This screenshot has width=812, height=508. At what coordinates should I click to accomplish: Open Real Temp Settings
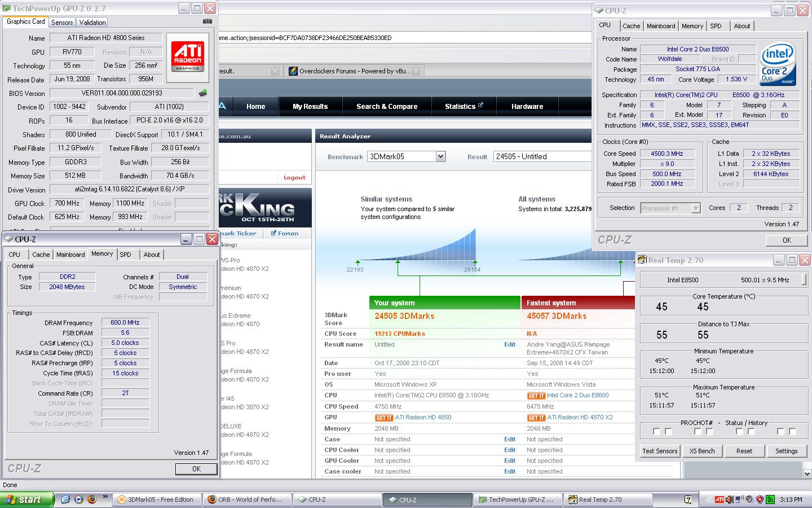coord(786,451)
